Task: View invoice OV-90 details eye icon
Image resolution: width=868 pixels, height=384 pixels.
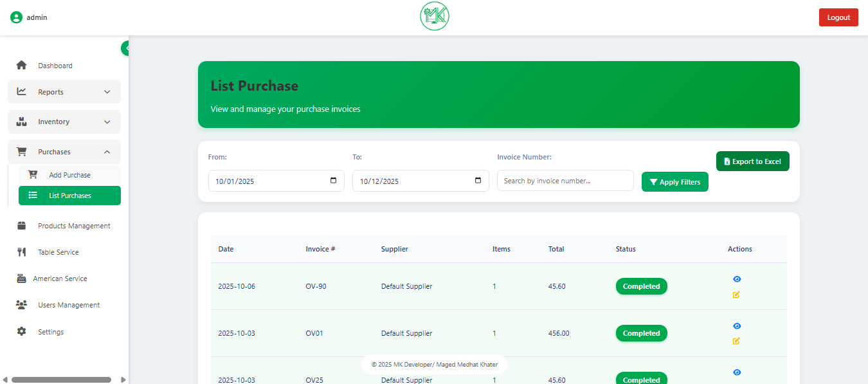Action: click(x=737, y=279)
